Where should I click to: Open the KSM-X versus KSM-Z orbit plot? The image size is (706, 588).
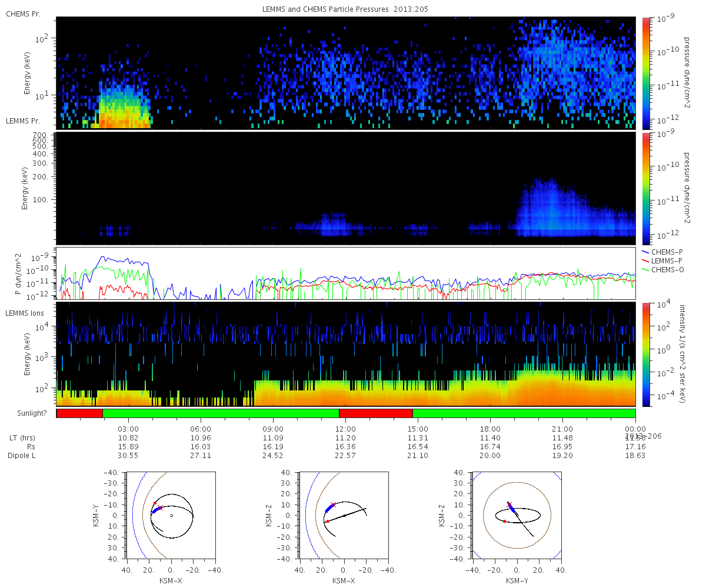[x=344, y=516]
